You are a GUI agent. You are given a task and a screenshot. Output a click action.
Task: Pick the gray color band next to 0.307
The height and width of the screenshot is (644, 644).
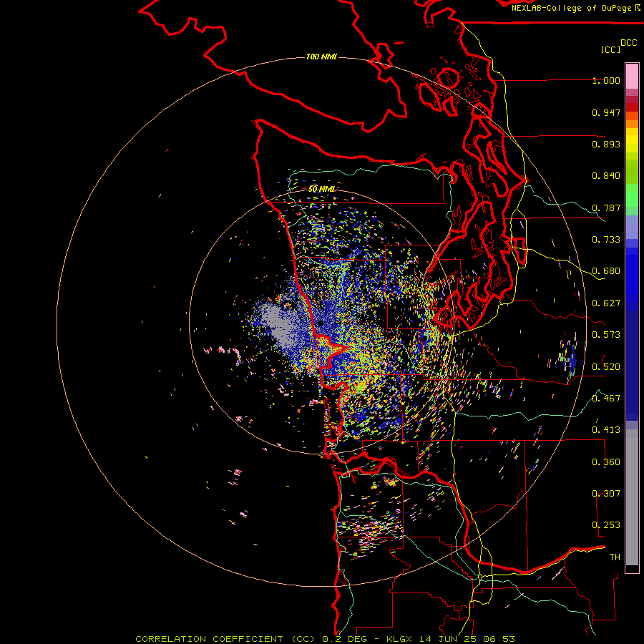[x=632, y=497]
